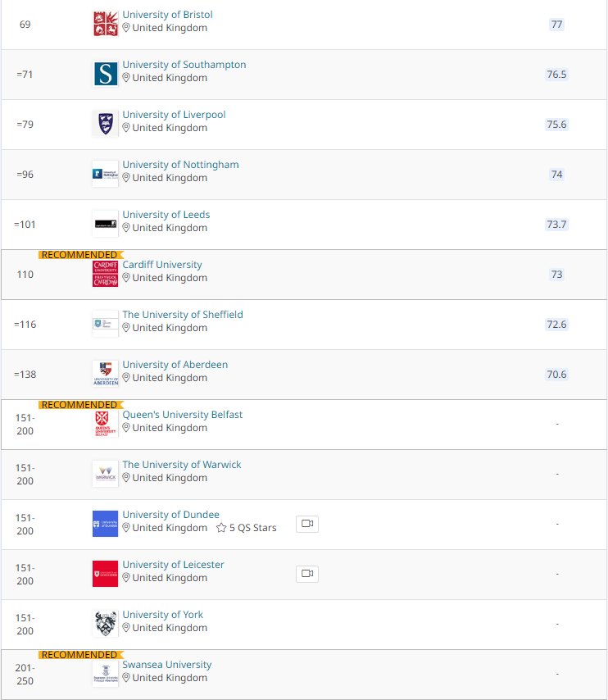Click rank 151-200 in the Queen's Belfast row

click(25, 424)
